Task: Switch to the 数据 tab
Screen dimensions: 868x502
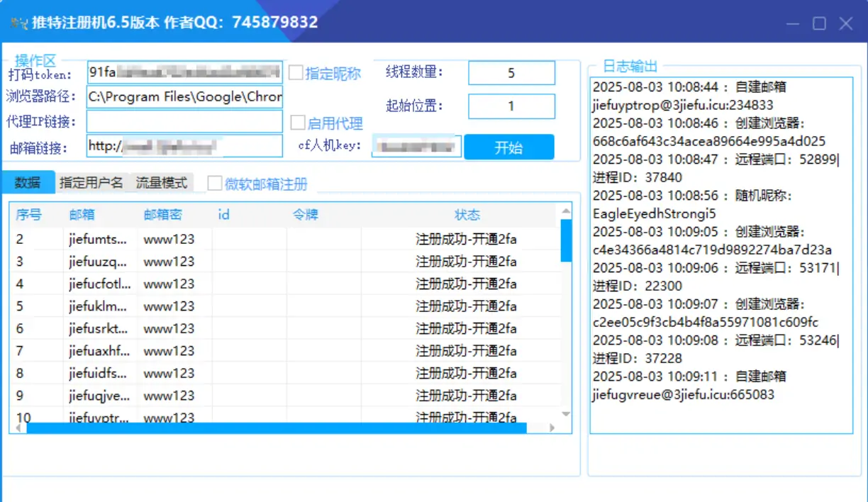Action: click(x=28, y=182)
